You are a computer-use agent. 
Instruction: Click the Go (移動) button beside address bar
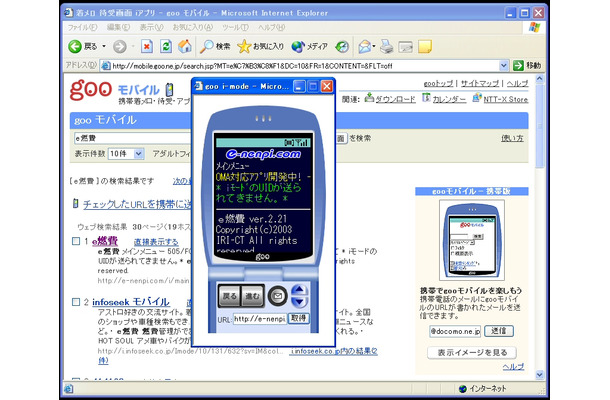(x=527, y=65)
